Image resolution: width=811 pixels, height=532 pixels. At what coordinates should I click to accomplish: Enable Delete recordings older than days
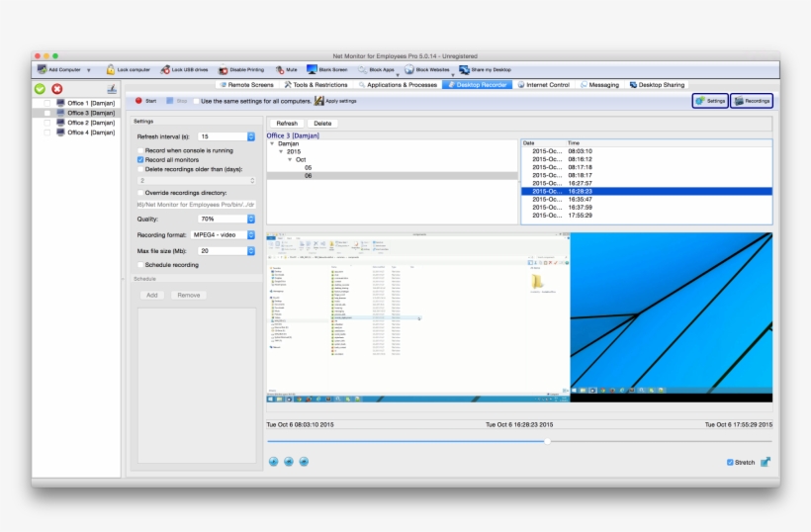140,169
